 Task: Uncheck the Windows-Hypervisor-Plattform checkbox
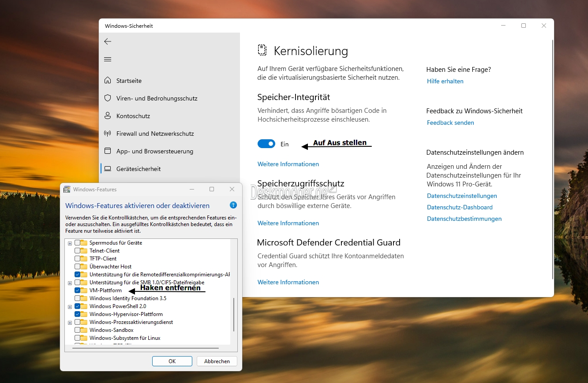coord(78,314)
